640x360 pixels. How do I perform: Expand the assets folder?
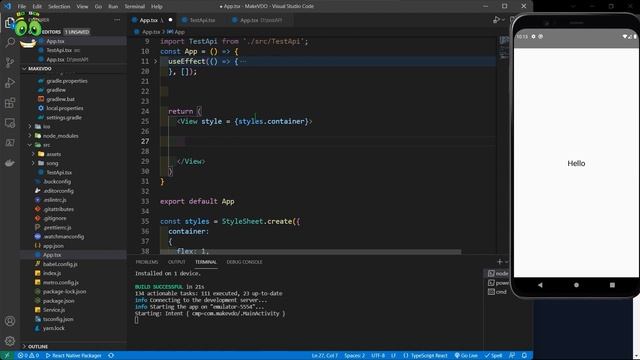coord(33,154)
